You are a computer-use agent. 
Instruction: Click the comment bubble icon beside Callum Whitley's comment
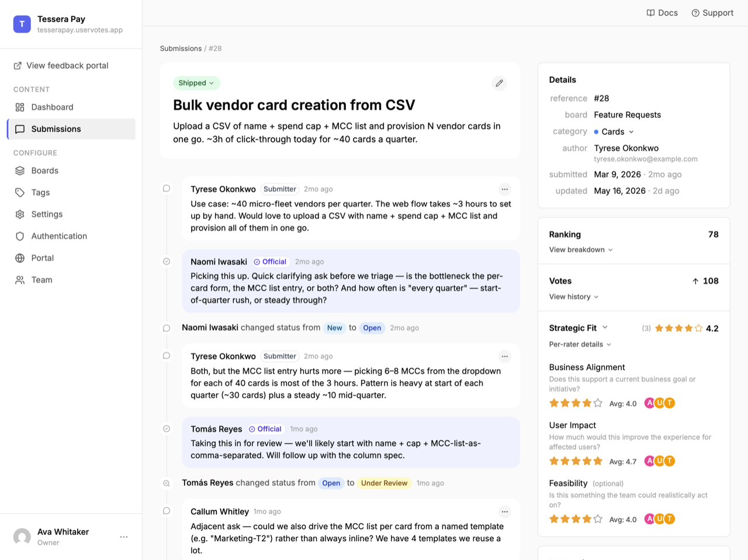167,511
